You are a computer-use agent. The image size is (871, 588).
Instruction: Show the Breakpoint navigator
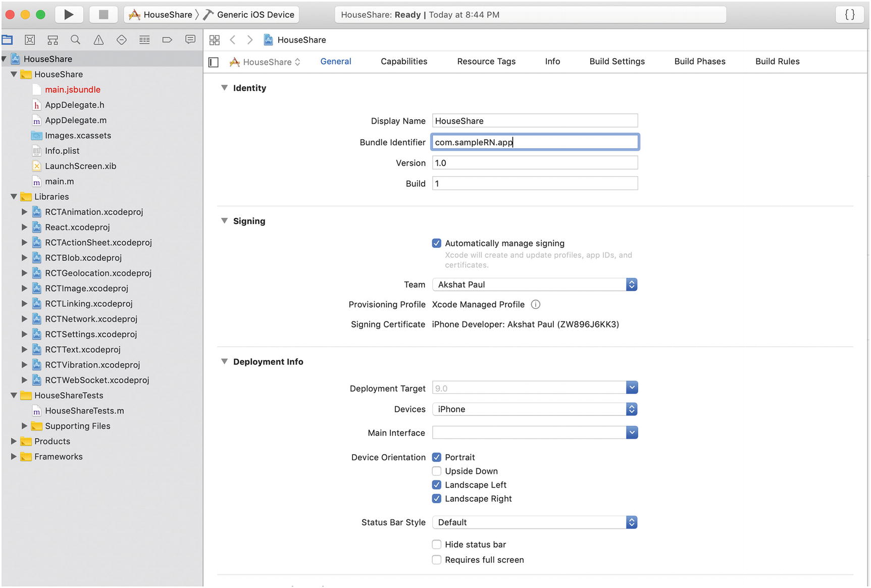coord(167,40)
